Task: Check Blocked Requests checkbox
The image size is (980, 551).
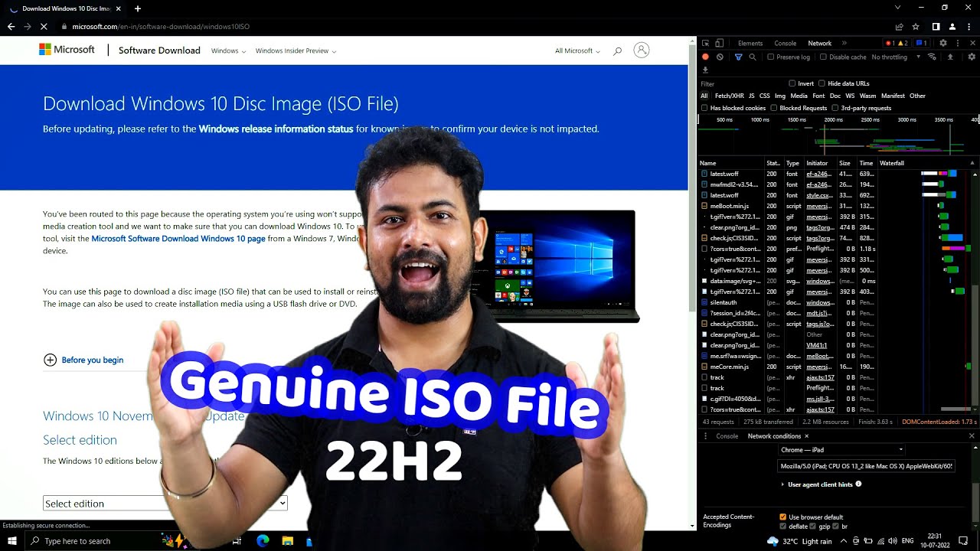Action: tap(774, 108)
